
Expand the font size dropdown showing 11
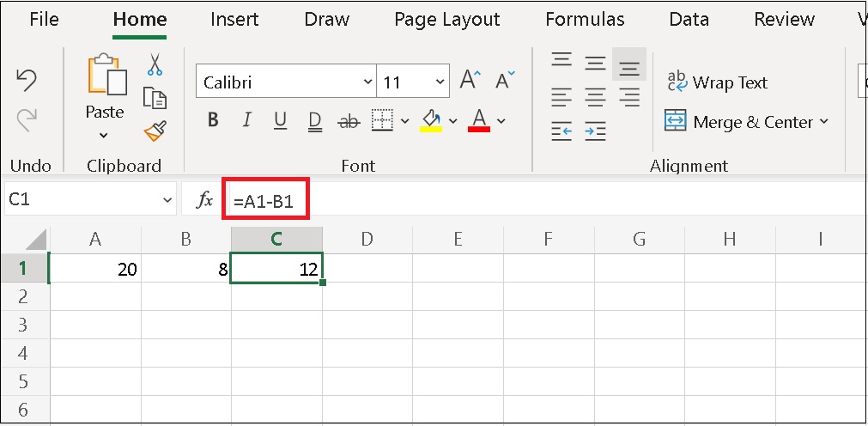click(x=440, y=82)
